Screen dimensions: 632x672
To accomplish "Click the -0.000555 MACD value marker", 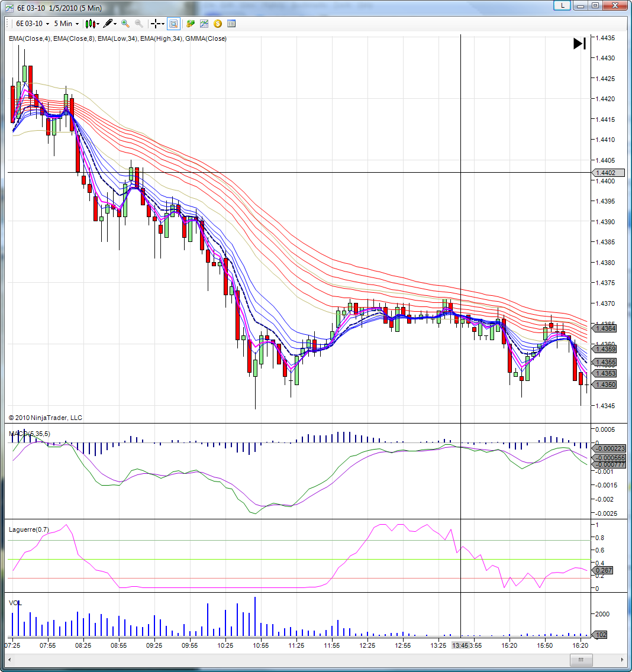I will click(x=609, y=458).
